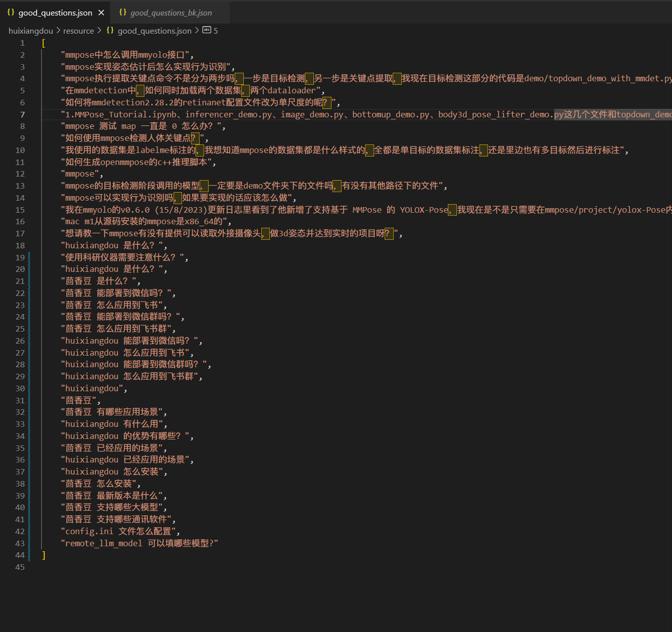Click line number 7 in gutter
Screen dimensions: 672x632
pos(23,114)
